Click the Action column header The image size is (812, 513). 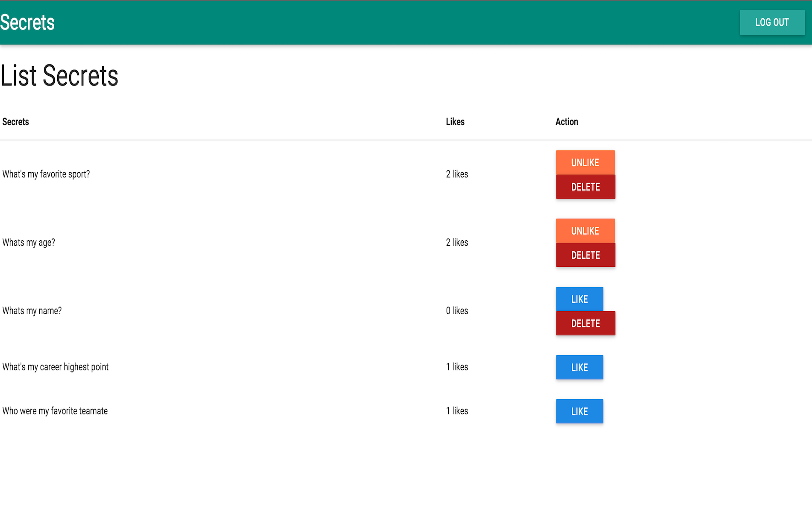[x=567, y=122]
